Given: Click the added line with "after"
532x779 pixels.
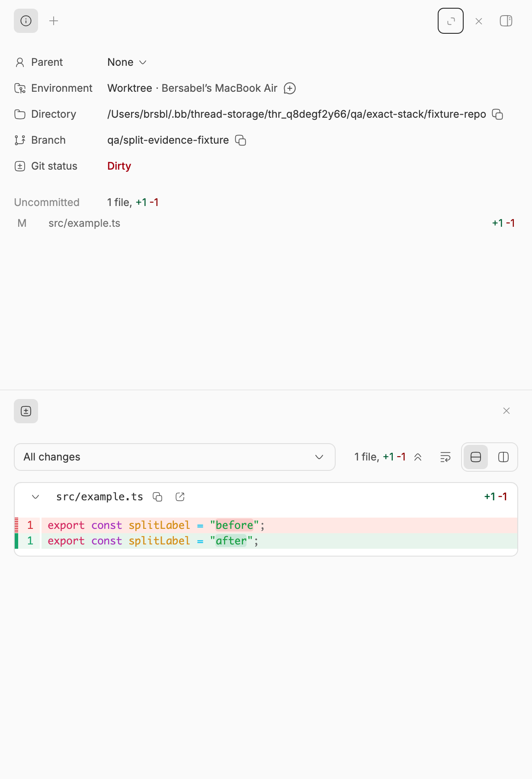Looking at the screenshot, I should click(266, 541).
